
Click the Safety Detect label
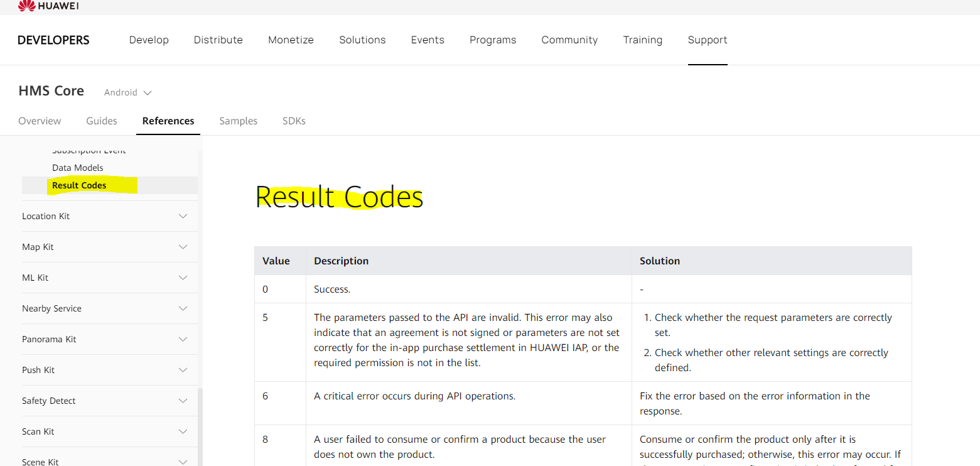pos(49,401)
